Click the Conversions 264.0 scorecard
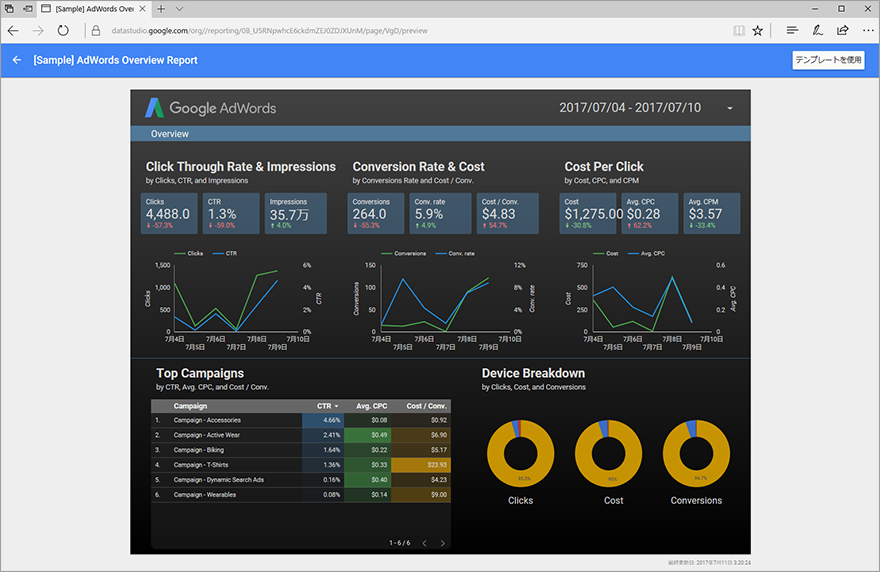The width and height of the screenshot is (880, 572). pyautogui.click(x=375, y=213)
